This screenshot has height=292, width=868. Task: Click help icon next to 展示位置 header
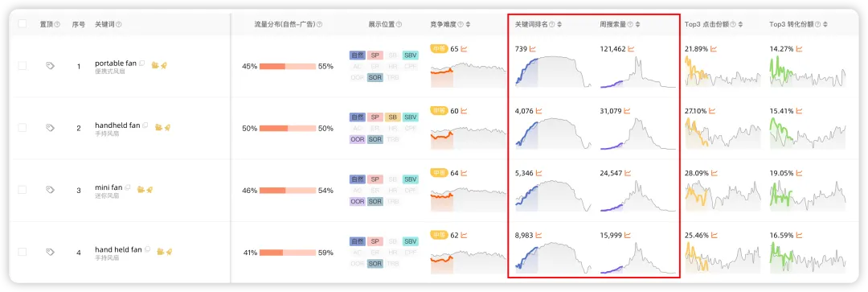(399, 24)
